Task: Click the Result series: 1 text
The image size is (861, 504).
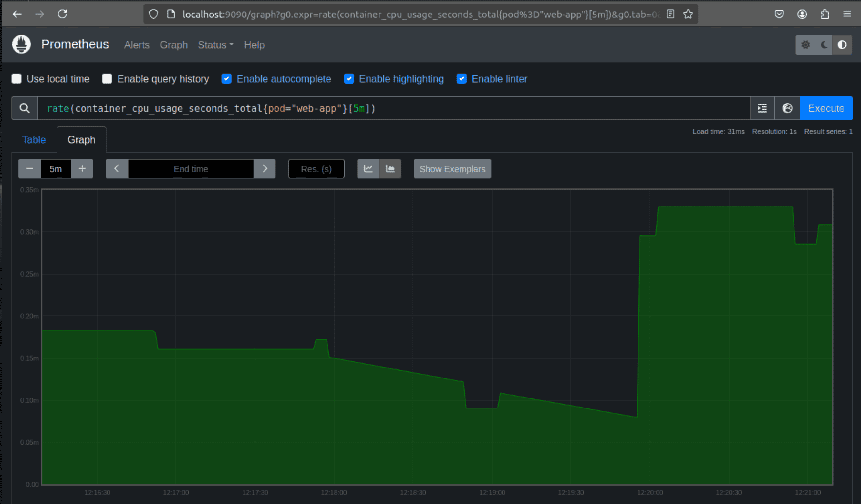Action: [828, 131]
